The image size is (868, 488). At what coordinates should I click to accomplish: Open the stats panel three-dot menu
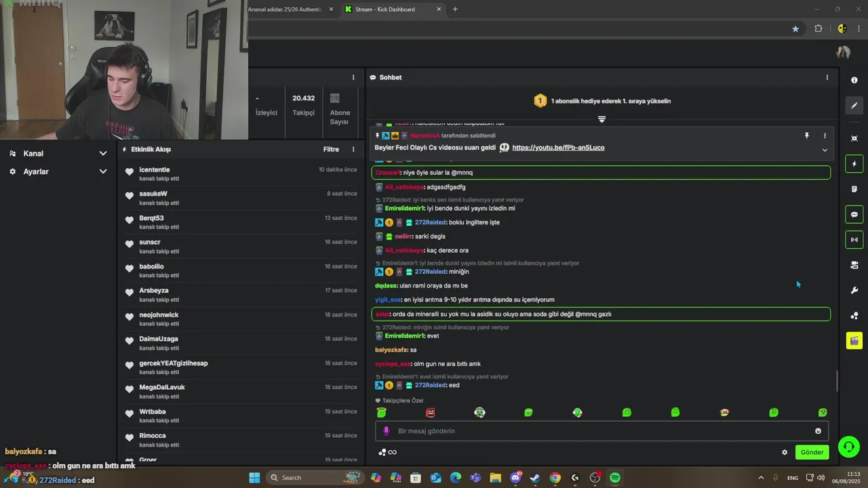click(353, 77)
